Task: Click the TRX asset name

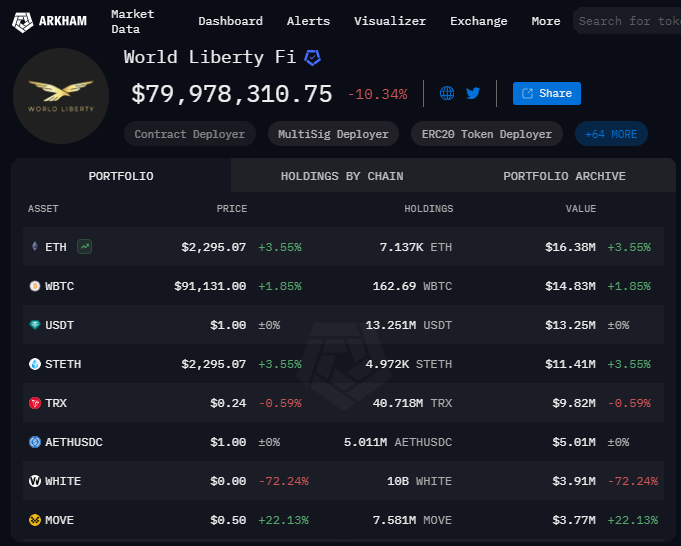Action: click(56, 403)
